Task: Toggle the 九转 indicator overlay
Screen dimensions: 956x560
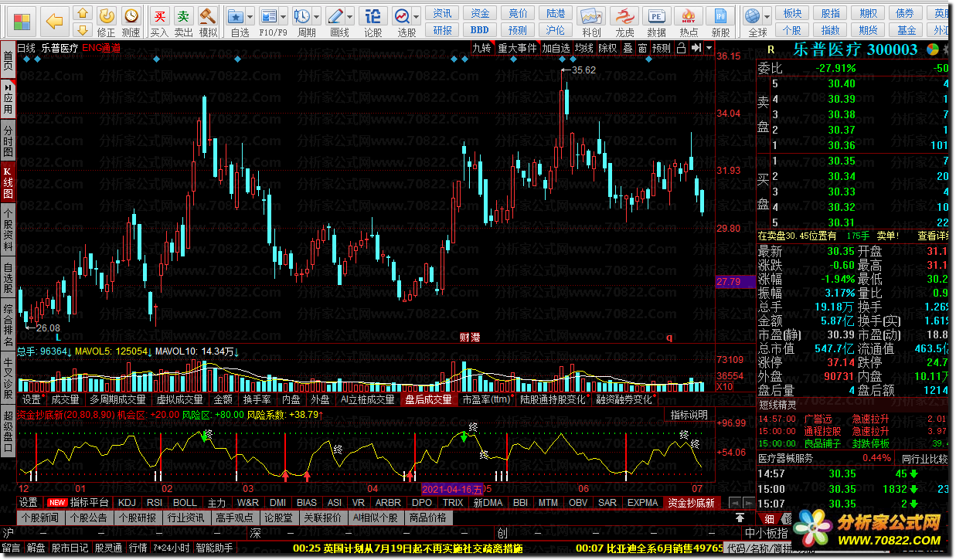Action: click(x=482, y=48)
